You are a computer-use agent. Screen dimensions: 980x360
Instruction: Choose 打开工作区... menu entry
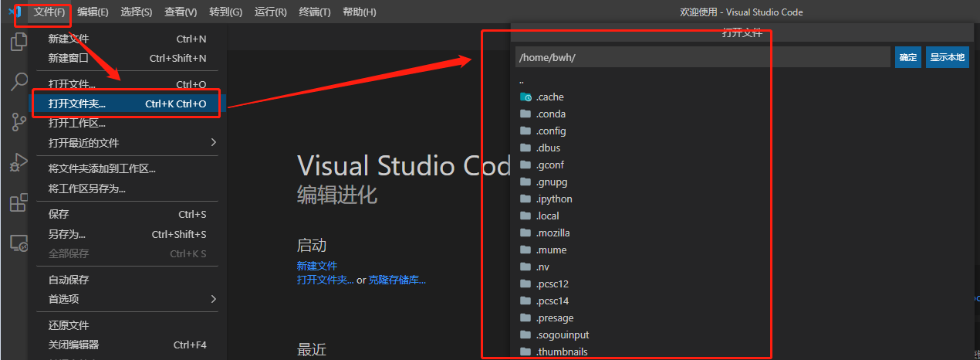(x=127, y=123)
